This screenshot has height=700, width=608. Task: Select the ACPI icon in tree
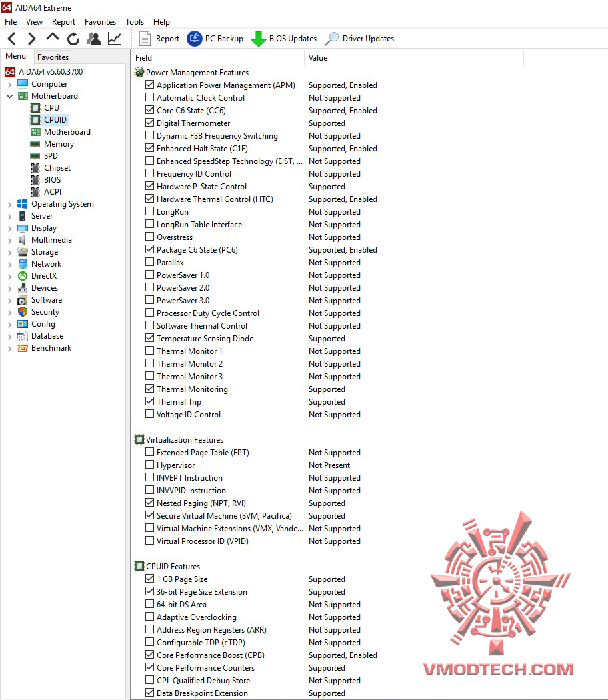click(x=35, y=192)
